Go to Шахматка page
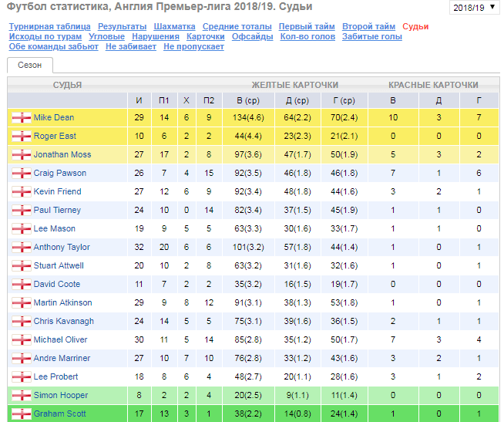This screenshot has height=422, width=504. click(x=174, y=26)
